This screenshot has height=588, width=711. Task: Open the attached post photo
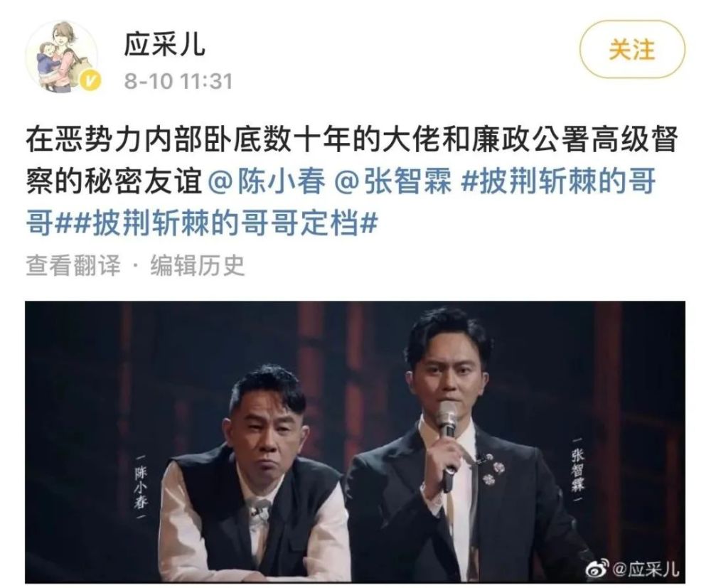[x=355, y=442]
